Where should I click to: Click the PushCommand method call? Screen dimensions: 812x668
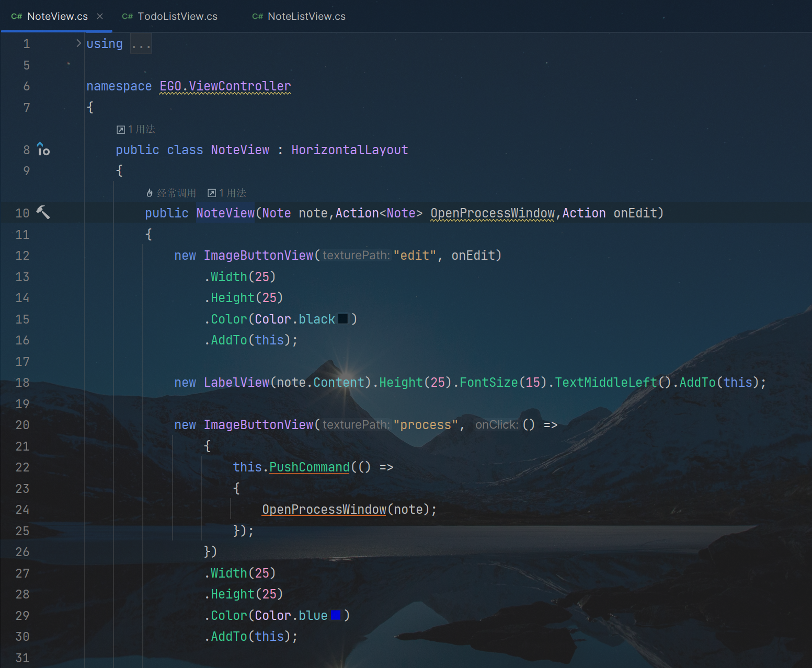310,467
